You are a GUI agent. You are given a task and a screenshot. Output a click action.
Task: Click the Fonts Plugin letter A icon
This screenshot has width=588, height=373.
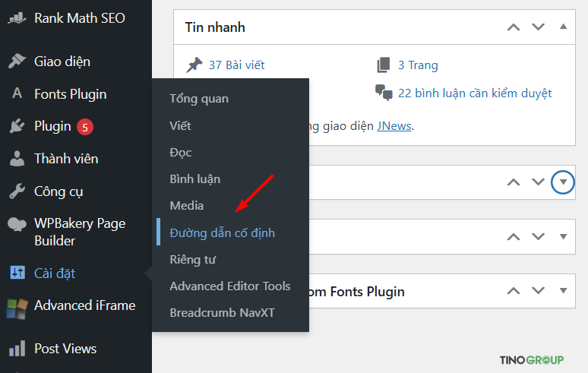pos(17,93)
